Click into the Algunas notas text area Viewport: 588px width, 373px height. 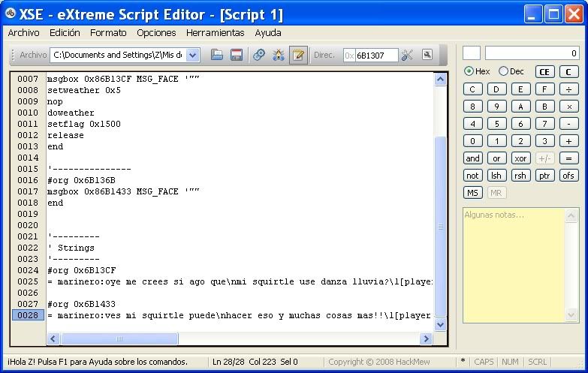[x=514, y=265]
